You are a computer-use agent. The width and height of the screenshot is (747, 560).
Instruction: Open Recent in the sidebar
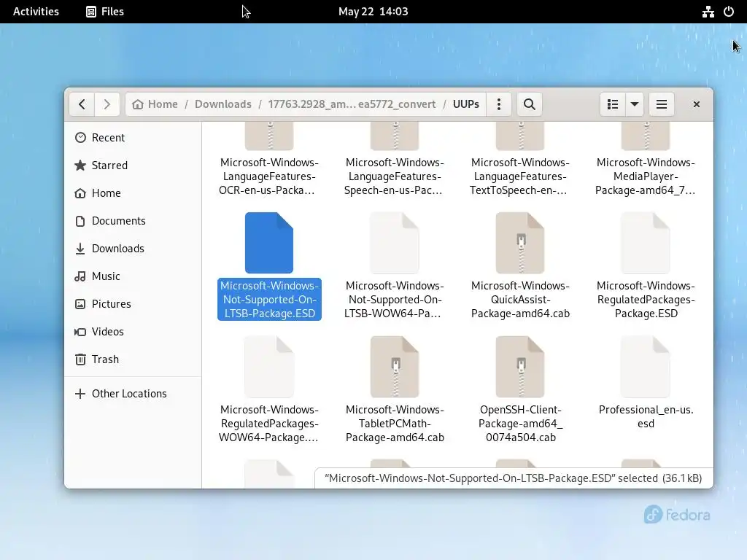click(133, 138)
